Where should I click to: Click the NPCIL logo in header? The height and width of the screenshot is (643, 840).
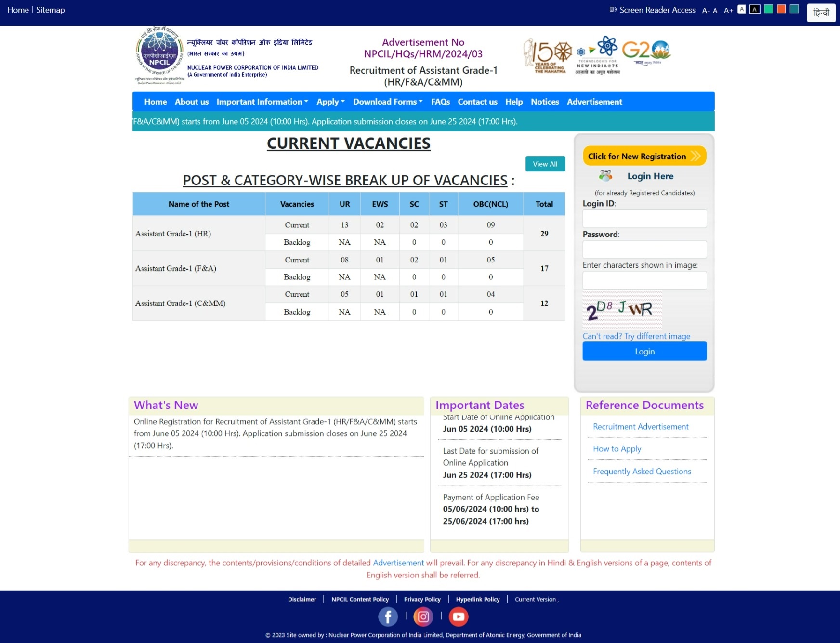pyautogui.click(x=159, y=55)
